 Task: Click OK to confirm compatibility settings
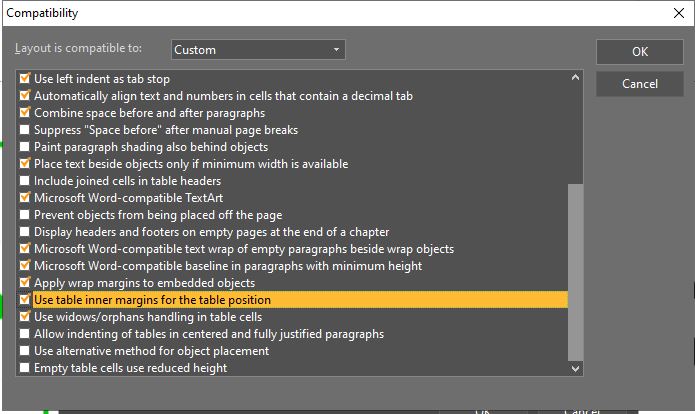[x=639, y=52]
